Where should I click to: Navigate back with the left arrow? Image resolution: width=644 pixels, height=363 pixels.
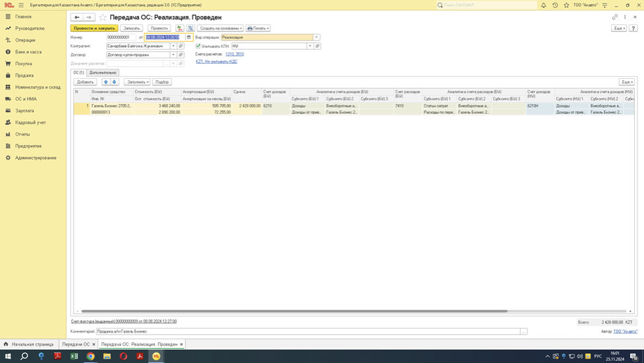[x=77, y=17]
